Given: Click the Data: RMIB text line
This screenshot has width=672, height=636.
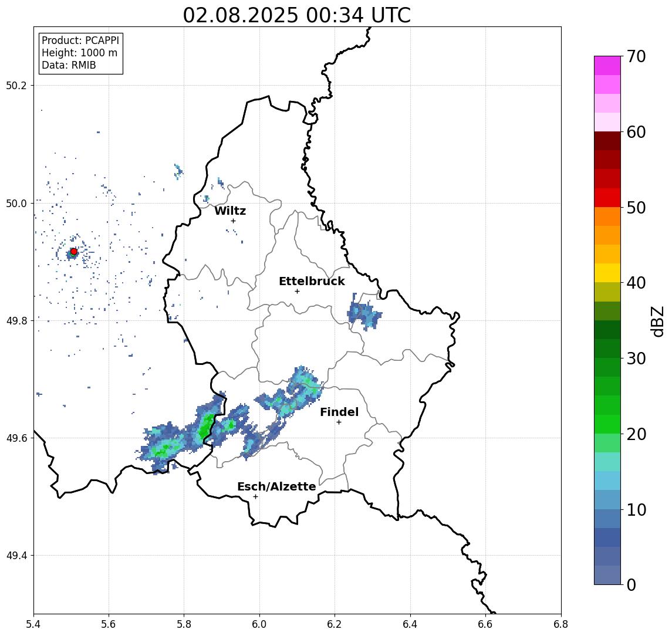Looking at the screenshot, I should (69, 65).
